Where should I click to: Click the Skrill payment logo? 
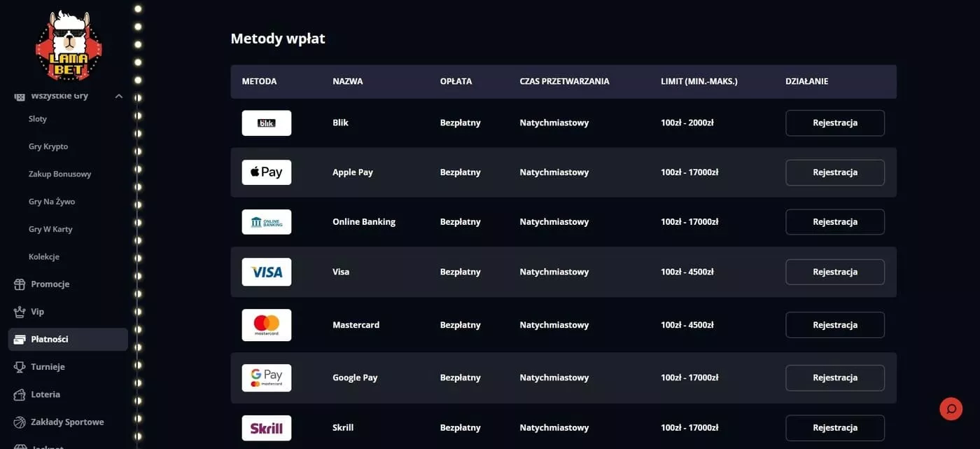(266, 428)
